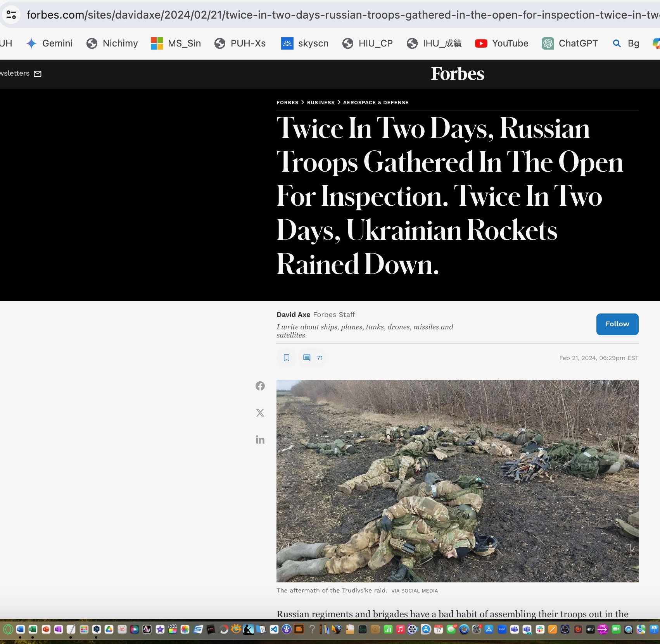Share article on LinkedIn
Screen dimensions: 660x644
pyautogui.click(x=260, y=439)
